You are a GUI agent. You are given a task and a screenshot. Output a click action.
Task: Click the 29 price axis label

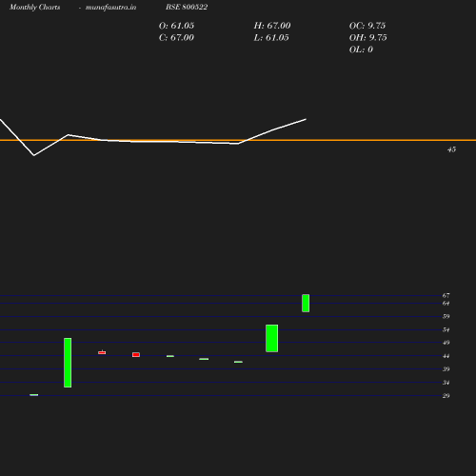point(446,396)
